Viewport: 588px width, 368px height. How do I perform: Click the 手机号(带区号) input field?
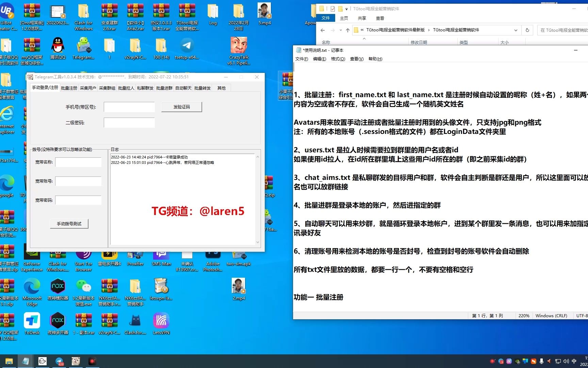point(129,107)
